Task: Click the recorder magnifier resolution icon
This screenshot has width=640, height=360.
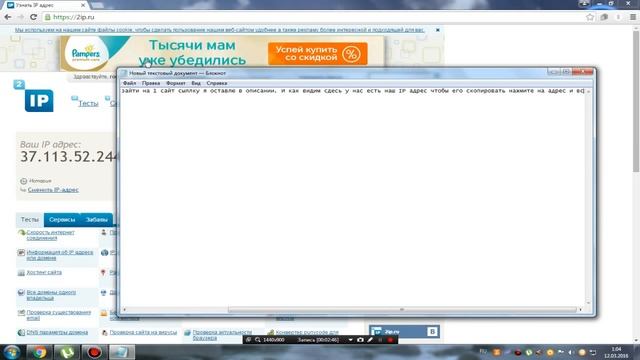Action: click(258, 340)
